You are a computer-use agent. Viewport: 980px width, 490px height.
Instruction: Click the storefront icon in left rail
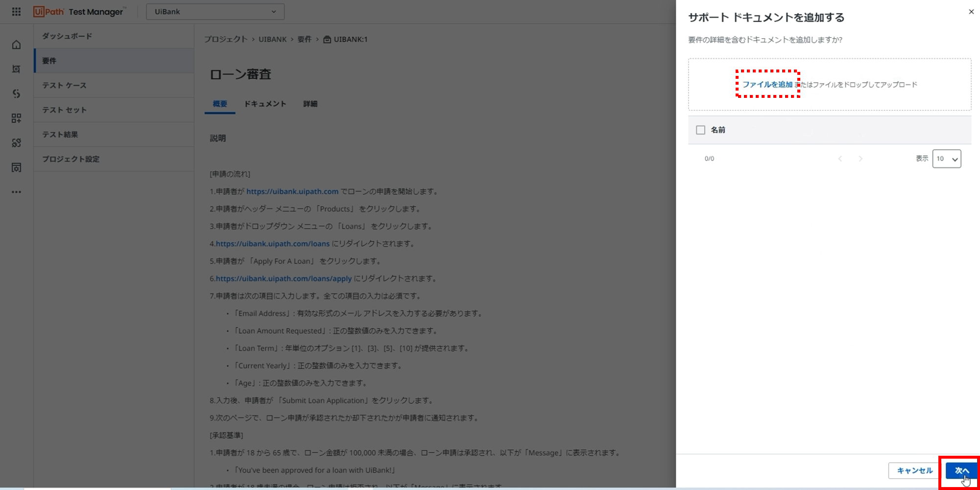coord(16,167)
